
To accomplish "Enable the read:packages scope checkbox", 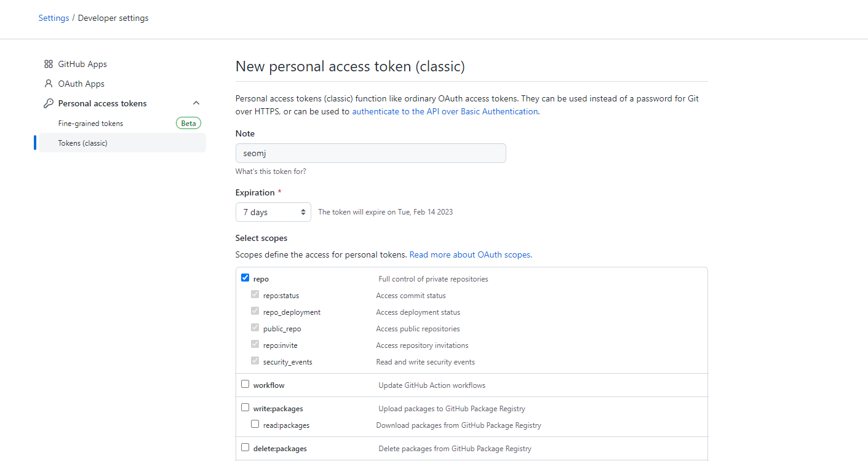I will click(255, 424).
